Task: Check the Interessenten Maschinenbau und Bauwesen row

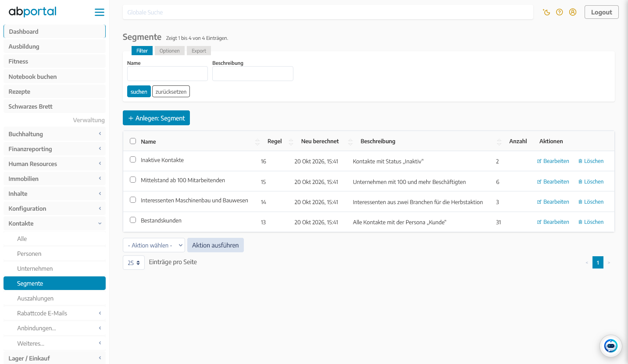Action: click(x=133, y=200)
